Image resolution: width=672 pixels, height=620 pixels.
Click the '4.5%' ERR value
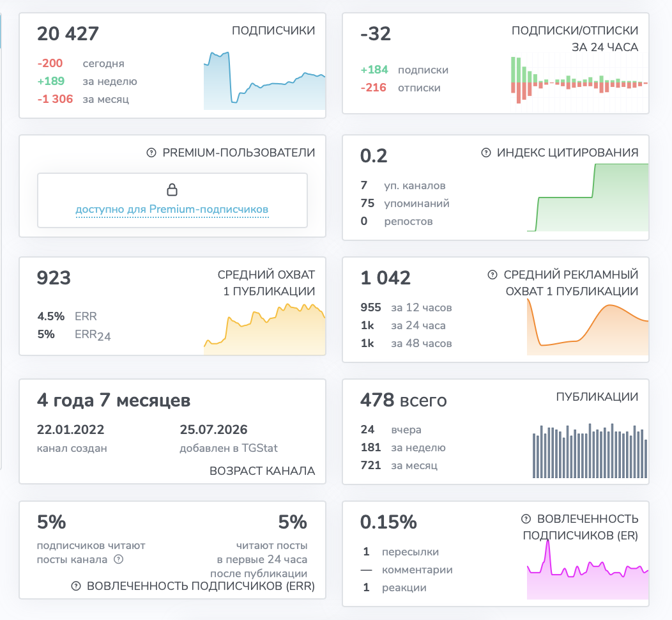pyautogui.click(x=51, y=316)
